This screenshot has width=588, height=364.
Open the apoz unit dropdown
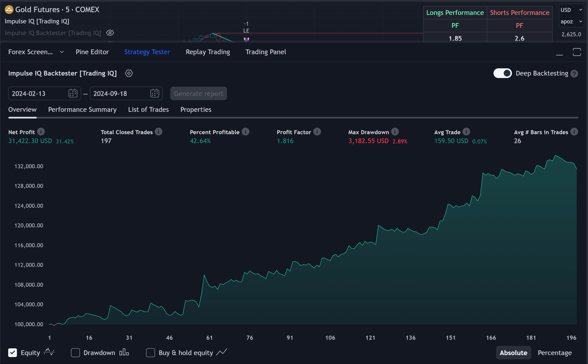[571, 21]
